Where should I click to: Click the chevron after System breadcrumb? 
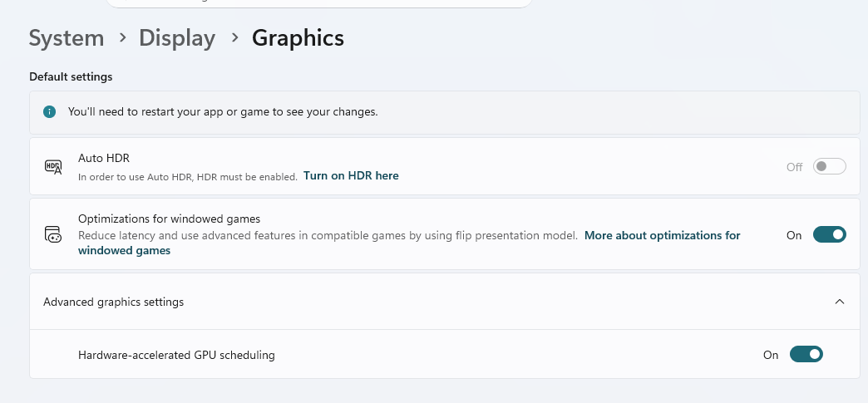point(122,37)
